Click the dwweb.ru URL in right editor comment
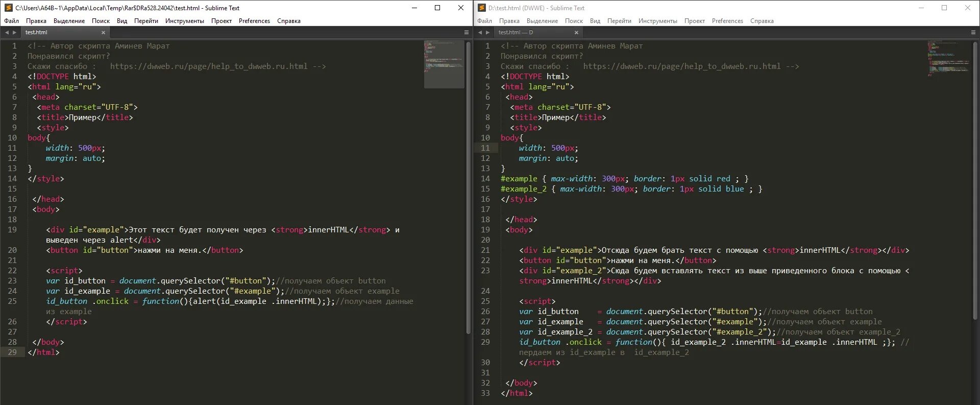Viewport: 980px width, 405px height. click(x=682, y=66)
